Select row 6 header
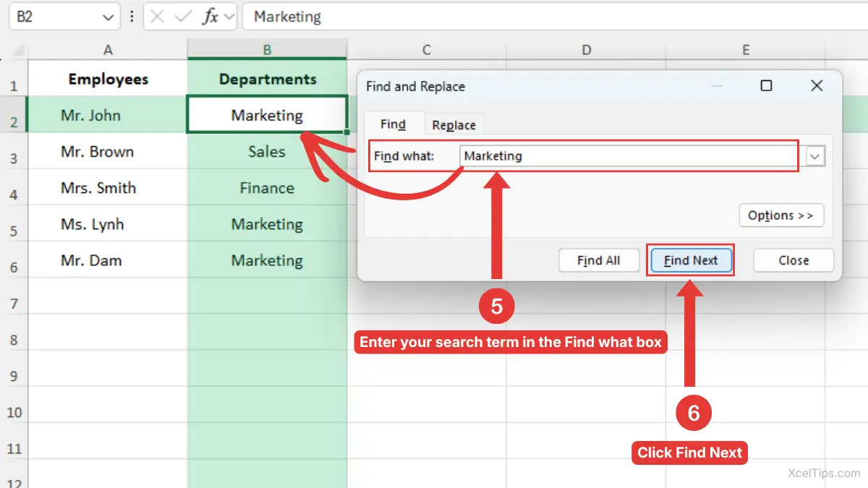This screenshot has height=488, width=868. click(14, 260)
